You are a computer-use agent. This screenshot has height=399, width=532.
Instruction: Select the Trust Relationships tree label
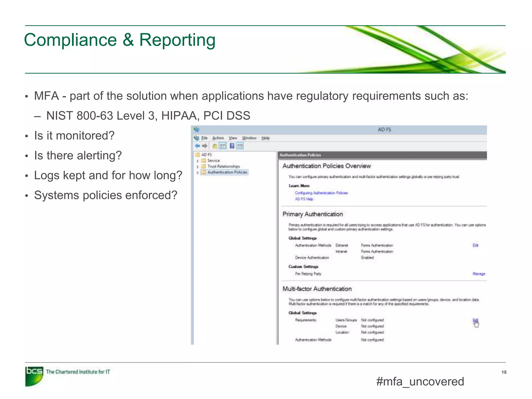click(x=224, y=166)
